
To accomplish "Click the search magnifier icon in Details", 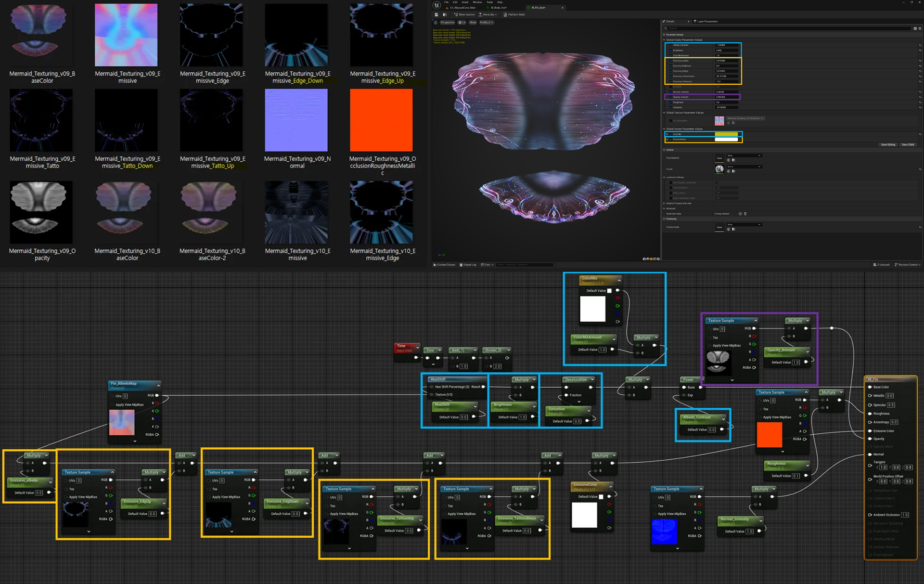I will coord(666,28).
